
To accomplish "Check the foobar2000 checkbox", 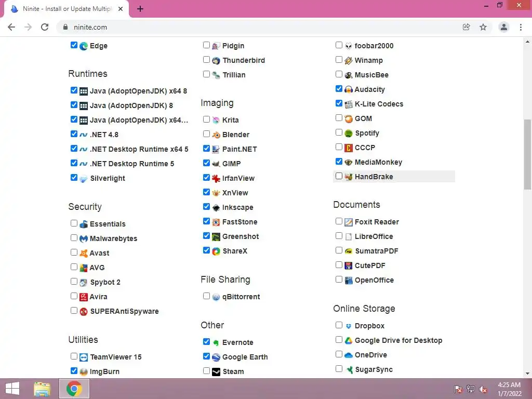I will [x=339, y=45].
